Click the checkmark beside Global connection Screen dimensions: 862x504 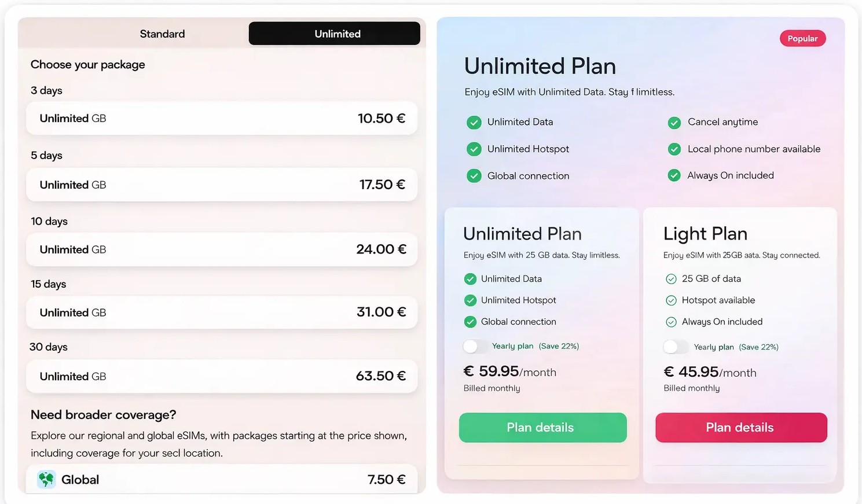coord(474,175)
